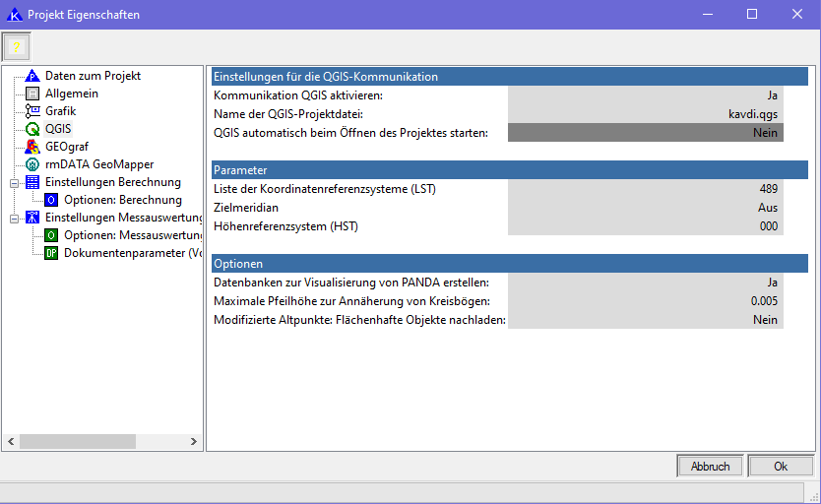Image resolution: width=821 pixels, height=504 pixels.
Task: Collapse the Einstellungen Messauswertung tree node
Action: click(14, 218)
